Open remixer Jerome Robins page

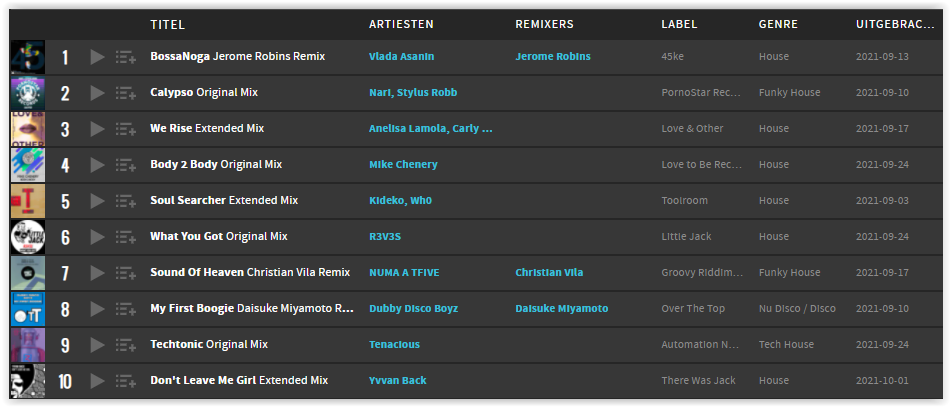click(553, 56)
